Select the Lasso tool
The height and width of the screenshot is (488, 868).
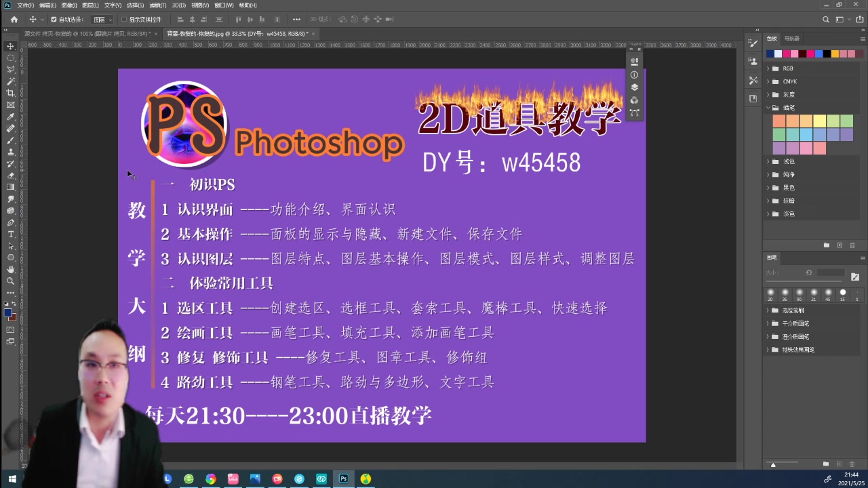[11, 69]
